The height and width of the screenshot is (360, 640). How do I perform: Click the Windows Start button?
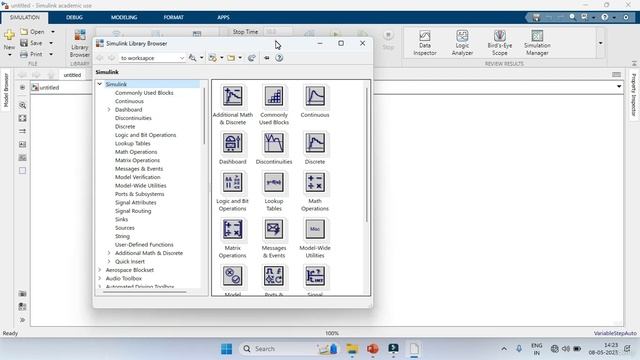click(x=227, y=349)
